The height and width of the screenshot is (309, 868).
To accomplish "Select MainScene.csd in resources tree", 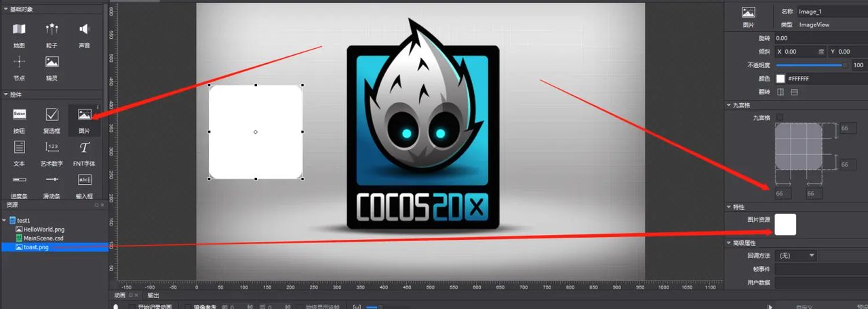I will point(44,238).
